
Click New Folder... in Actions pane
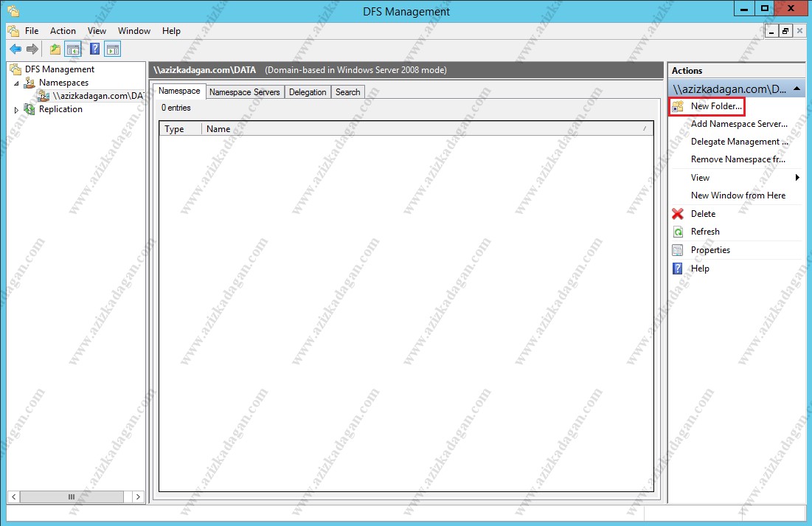click(x=715, y=106)
